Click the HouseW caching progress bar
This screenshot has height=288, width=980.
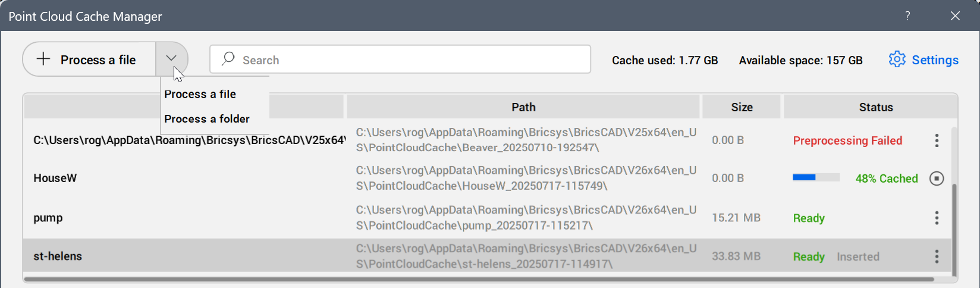click(x=816, y=177)
